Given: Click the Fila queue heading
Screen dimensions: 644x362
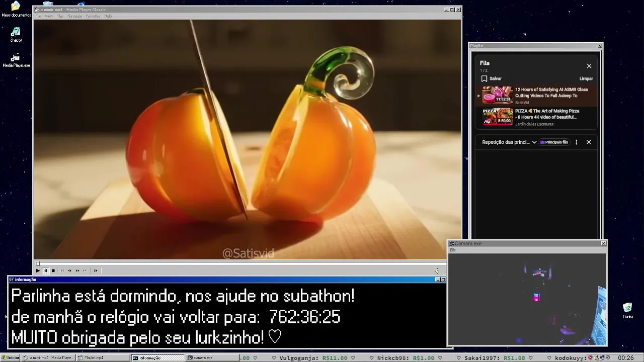Looking at the screenshot, I should [x=485, y=63].
